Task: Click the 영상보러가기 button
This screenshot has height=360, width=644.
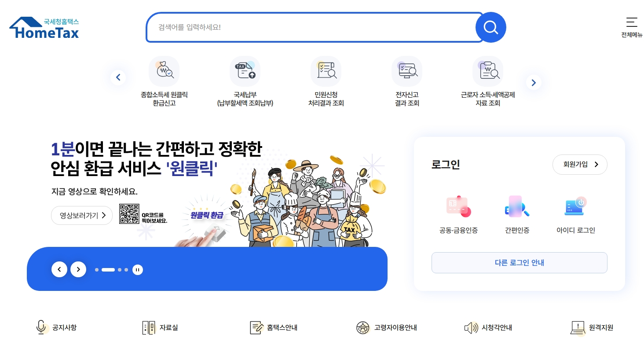Action: click(82, 216)
